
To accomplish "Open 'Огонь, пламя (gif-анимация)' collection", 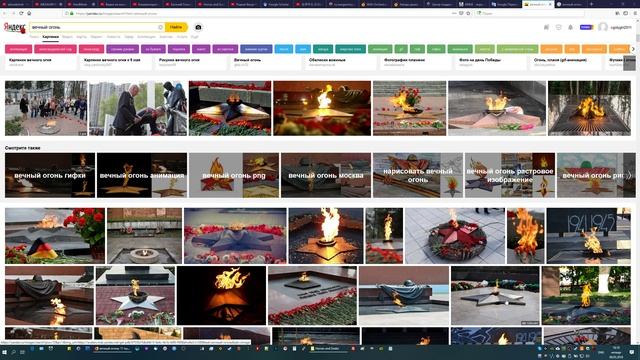I will [x=565, y=62].
